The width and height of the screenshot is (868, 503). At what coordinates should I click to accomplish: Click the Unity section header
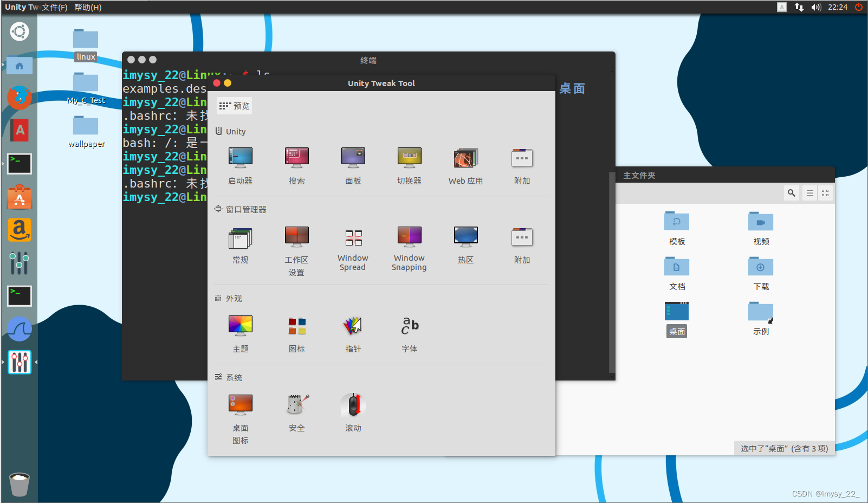pyautogui.click(x=231, y=131)
